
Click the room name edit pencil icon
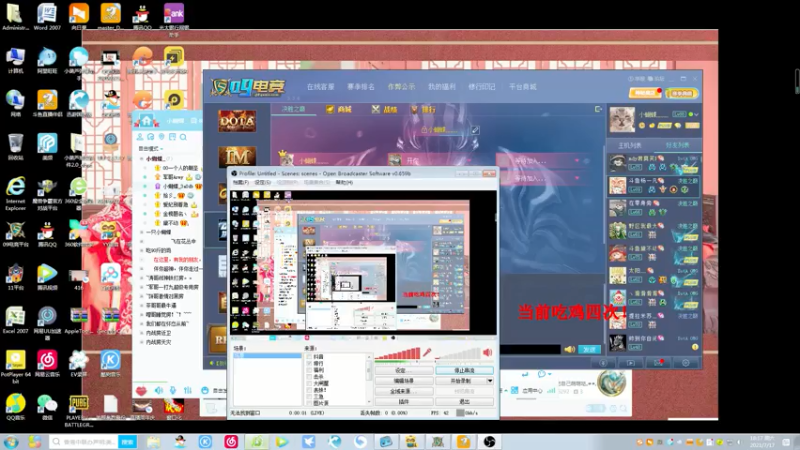coord(475,130)
